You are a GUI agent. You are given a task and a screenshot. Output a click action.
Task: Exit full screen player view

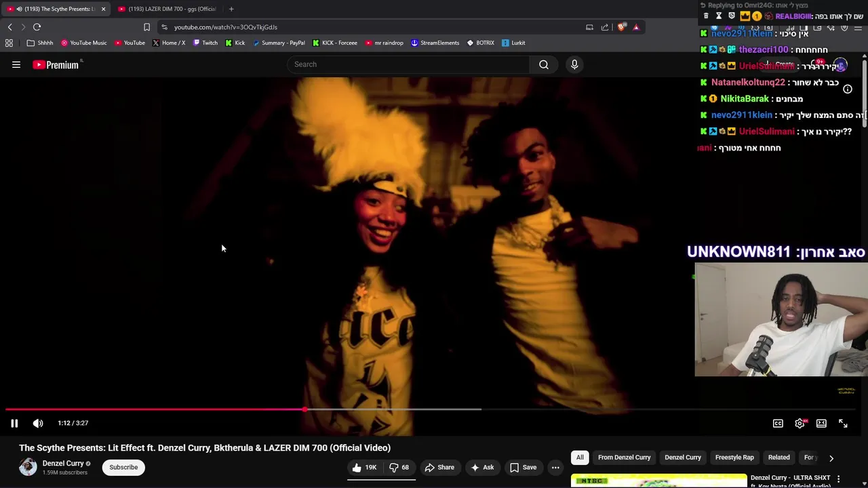(843, 423)
